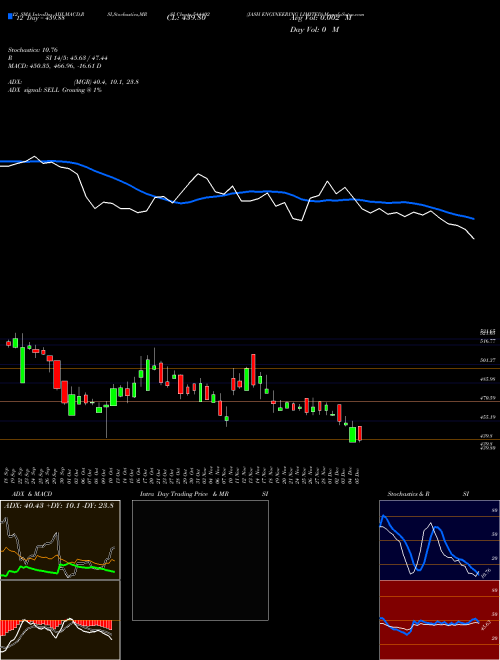Image resolution: width=500 pixels, height=660 pixels.
Task: Click the 'Intra Day Trading Price' panel title
Action: (174, 494)
